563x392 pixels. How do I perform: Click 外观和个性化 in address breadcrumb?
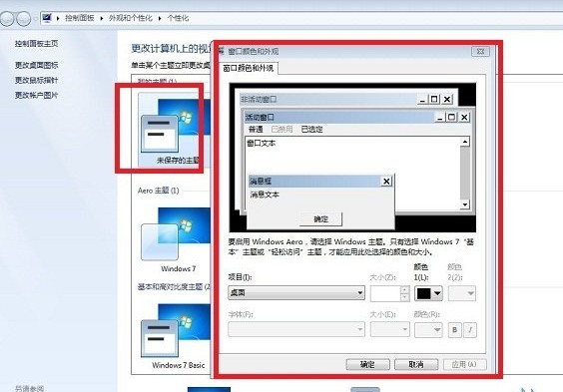point(131,18)
